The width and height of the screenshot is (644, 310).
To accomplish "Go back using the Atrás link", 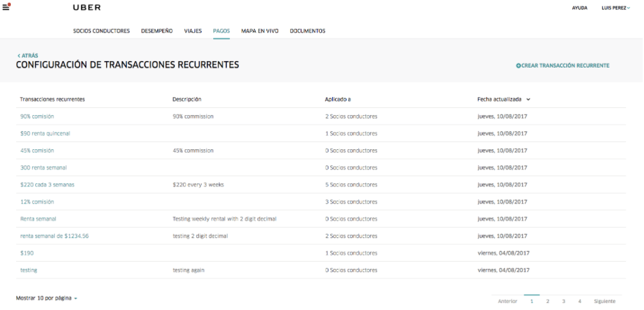I will tap(28, 56).
